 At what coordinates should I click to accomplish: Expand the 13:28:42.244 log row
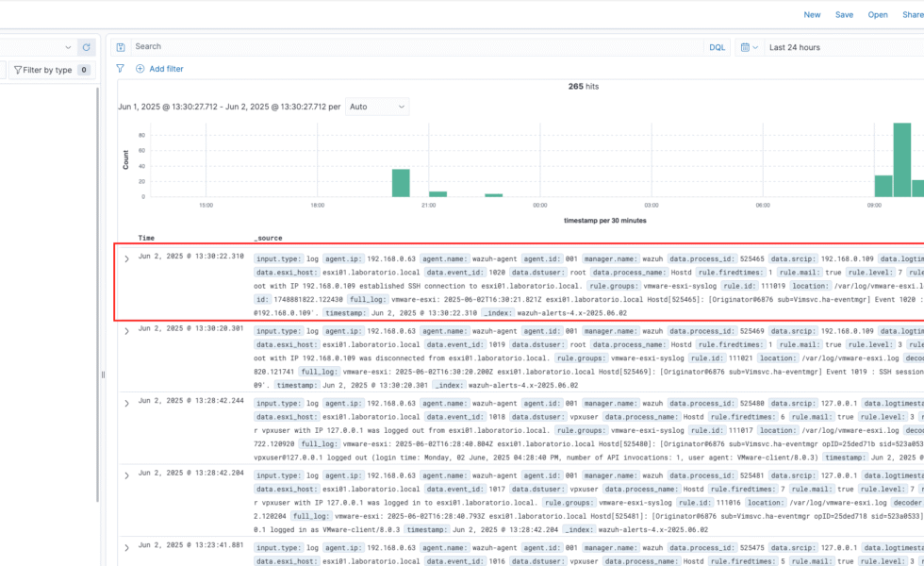pyautogui.click(x=126, y=404)
